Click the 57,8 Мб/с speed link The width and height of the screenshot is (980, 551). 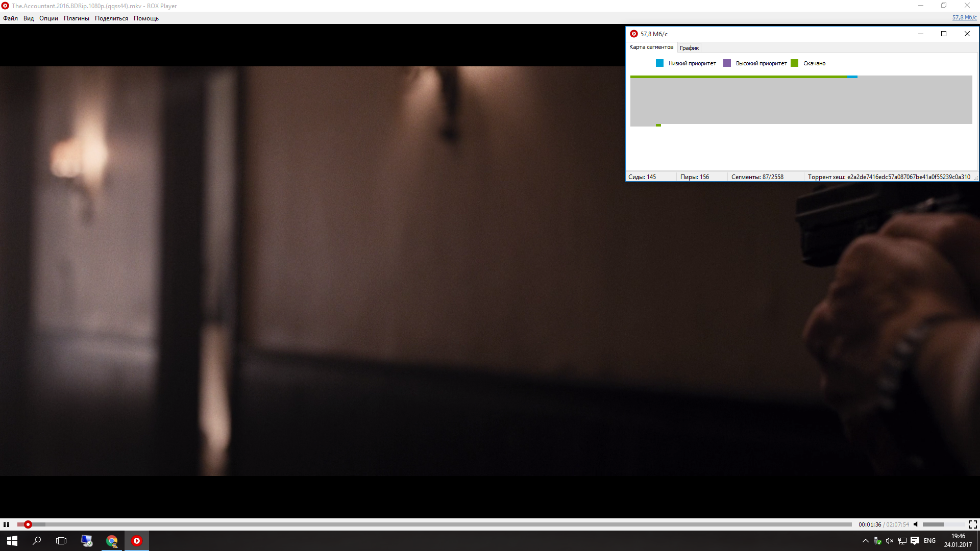[964, 17]
